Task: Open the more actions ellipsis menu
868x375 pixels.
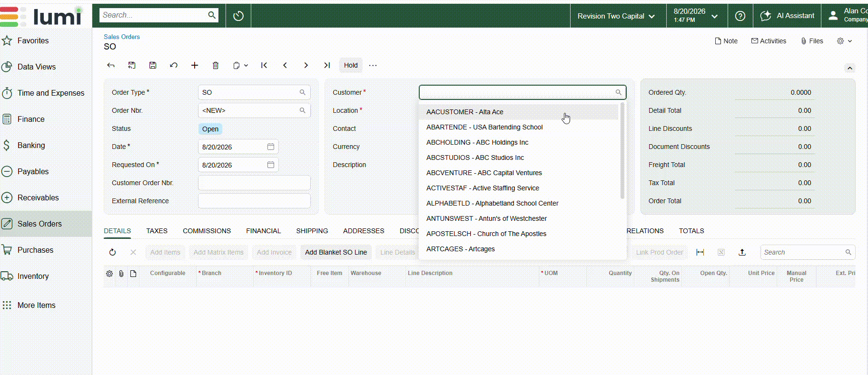Action: coord(373,65)
